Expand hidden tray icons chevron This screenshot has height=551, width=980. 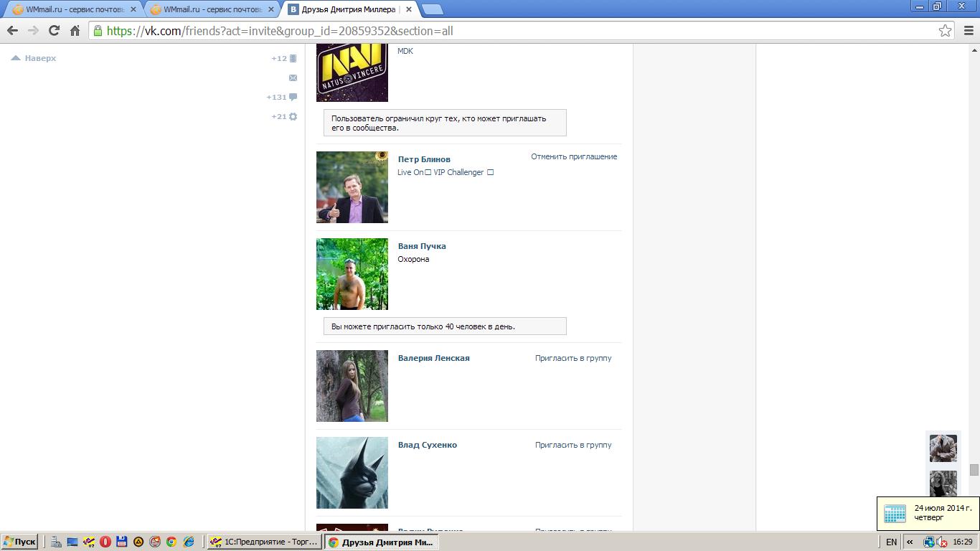pos(910,542)
